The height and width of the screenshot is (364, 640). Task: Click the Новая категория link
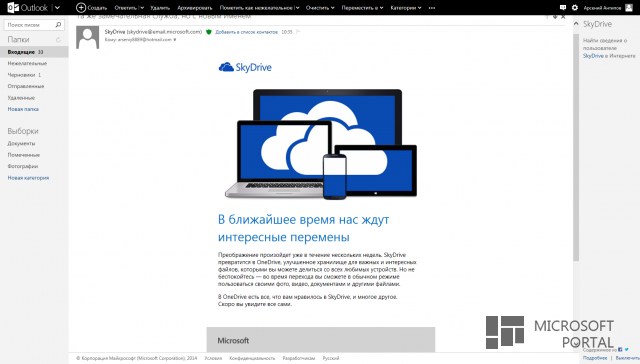coord(28,178)
